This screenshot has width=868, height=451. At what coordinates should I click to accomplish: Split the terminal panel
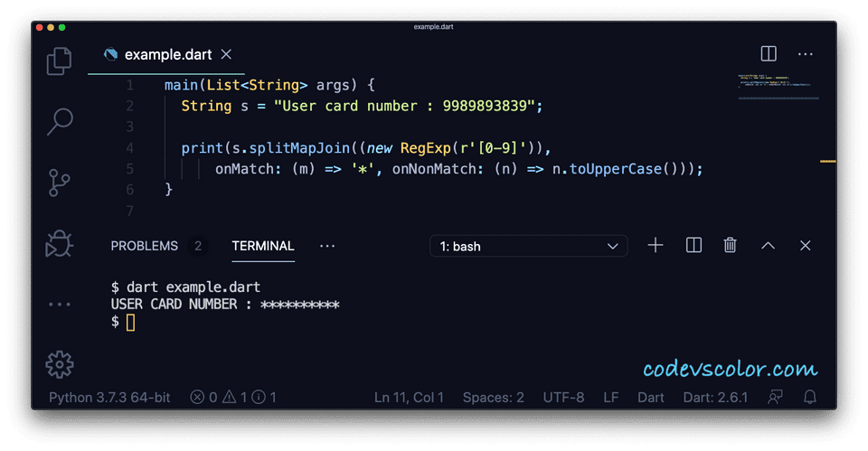(x=693, y=246)
